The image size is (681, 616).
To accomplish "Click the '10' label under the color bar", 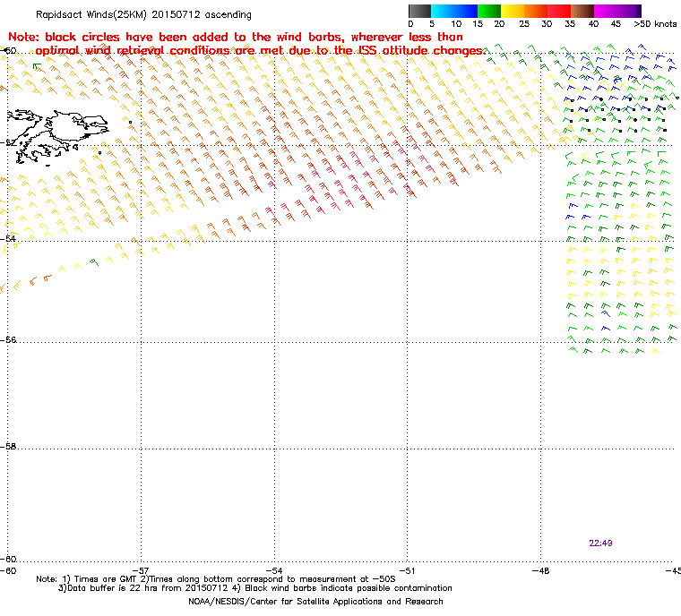I will pos(456,24).
